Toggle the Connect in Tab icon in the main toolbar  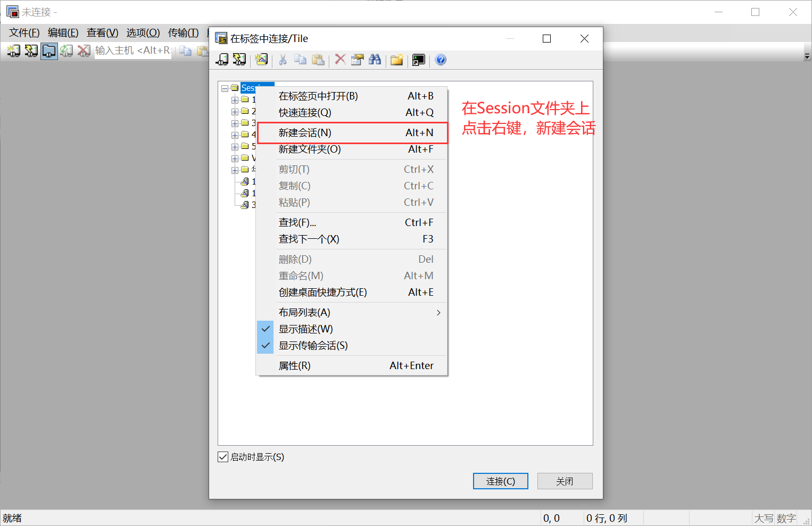[49, 51]
